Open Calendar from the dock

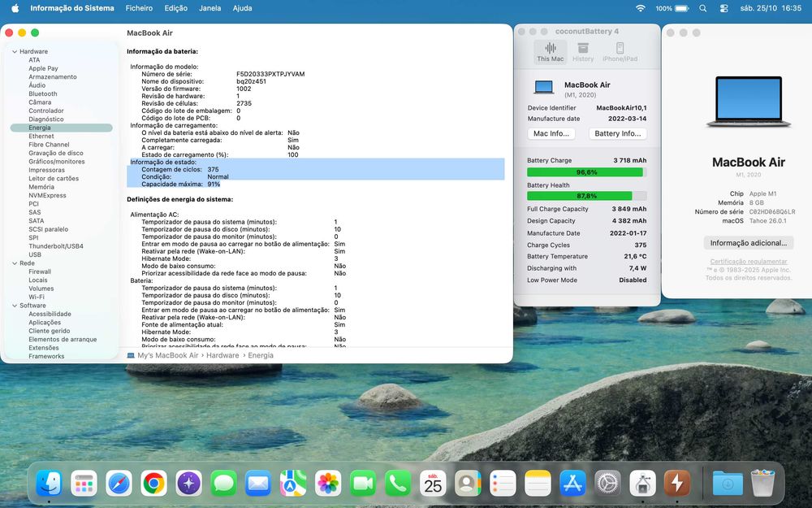pyautogui.click(x=433, y=484)
